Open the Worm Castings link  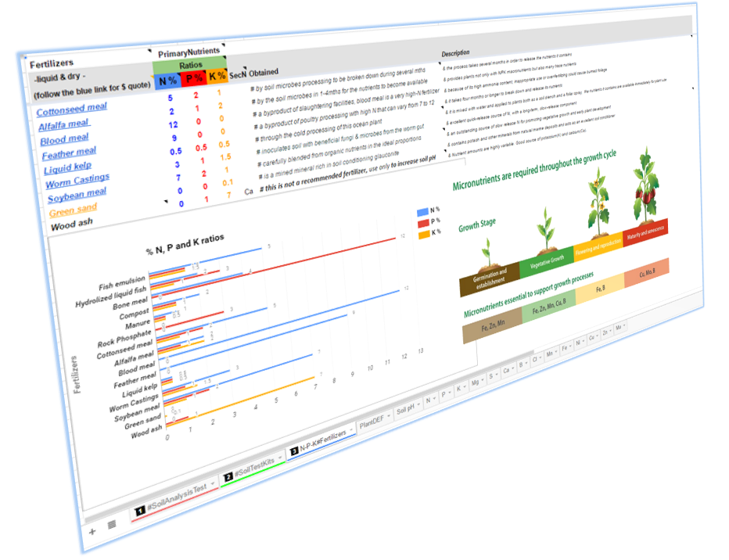click(x=77, y=181)
